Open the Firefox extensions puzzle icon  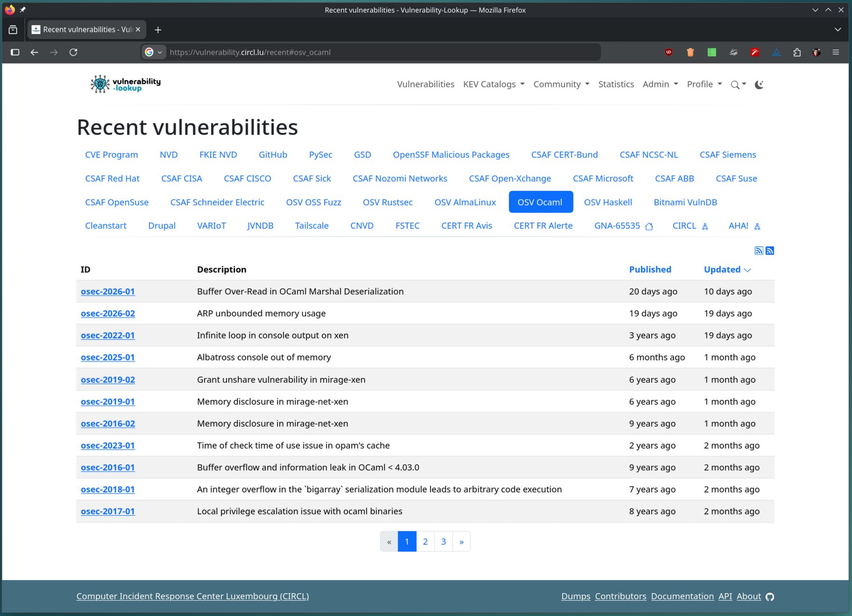(x=796, y=52)
